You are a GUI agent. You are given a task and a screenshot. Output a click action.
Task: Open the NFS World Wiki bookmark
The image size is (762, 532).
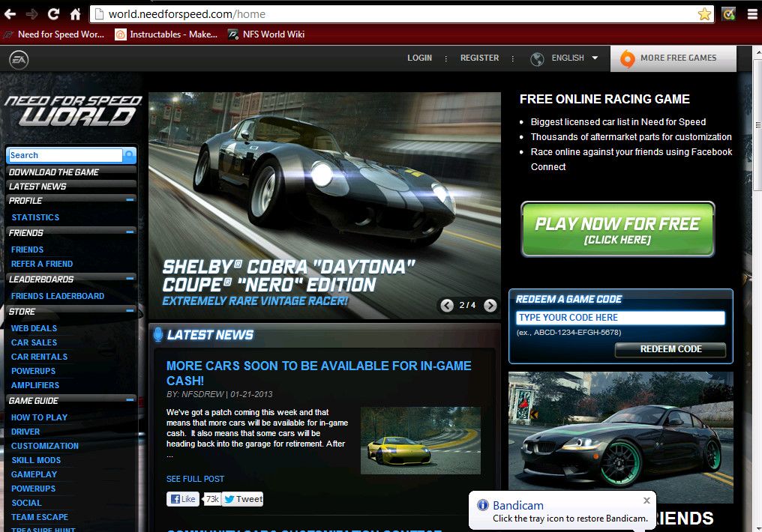pos(266,34)
